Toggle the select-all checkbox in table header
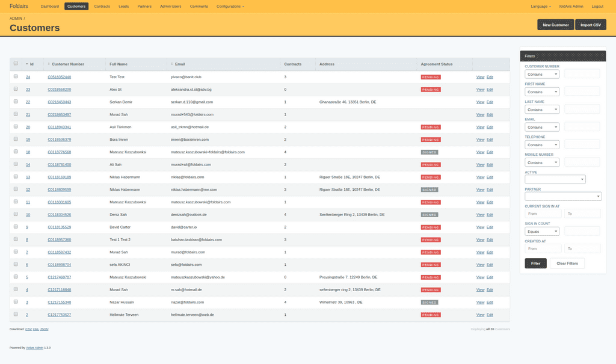Screen dimensions: 616x364 [15, 63]
